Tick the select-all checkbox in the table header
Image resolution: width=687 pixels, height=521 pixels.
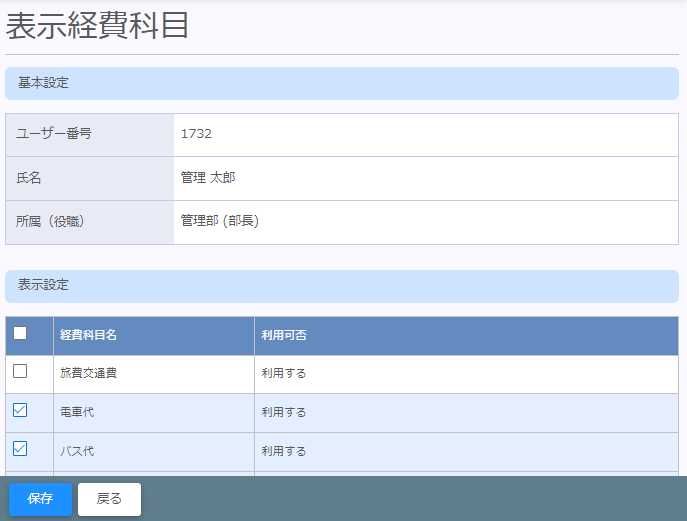coord(20,334)
